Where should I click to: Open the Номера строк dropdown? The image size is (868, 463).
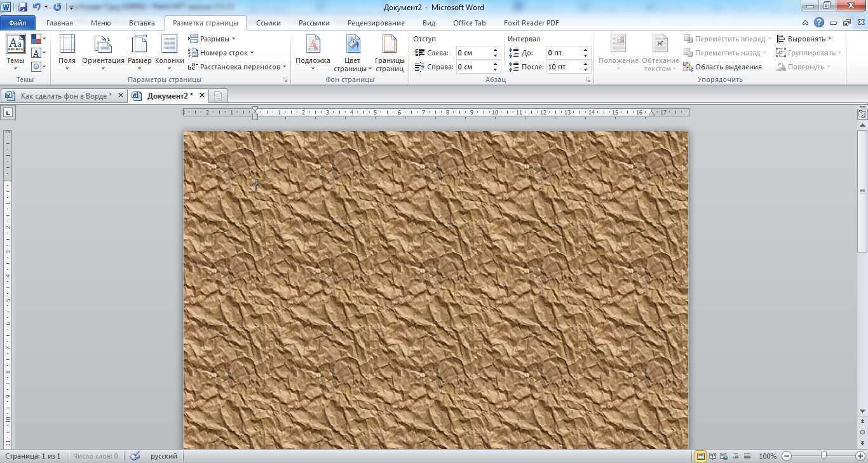pos(221,53)
